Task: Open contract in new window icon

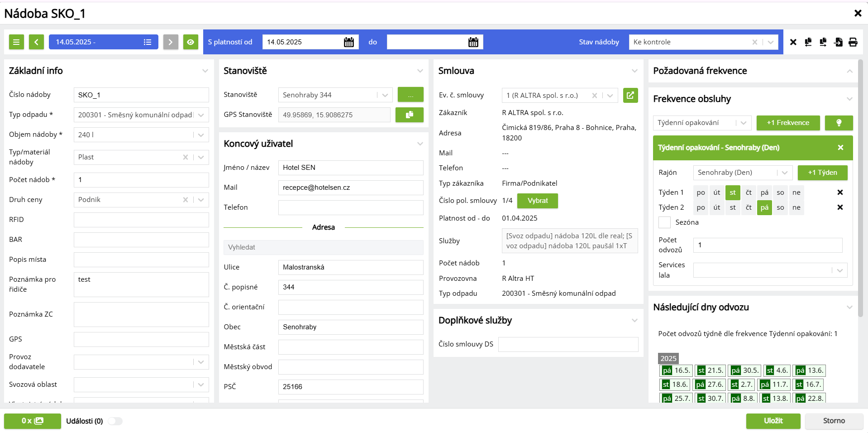Action: pyautogui.click(x=630, y=95)
